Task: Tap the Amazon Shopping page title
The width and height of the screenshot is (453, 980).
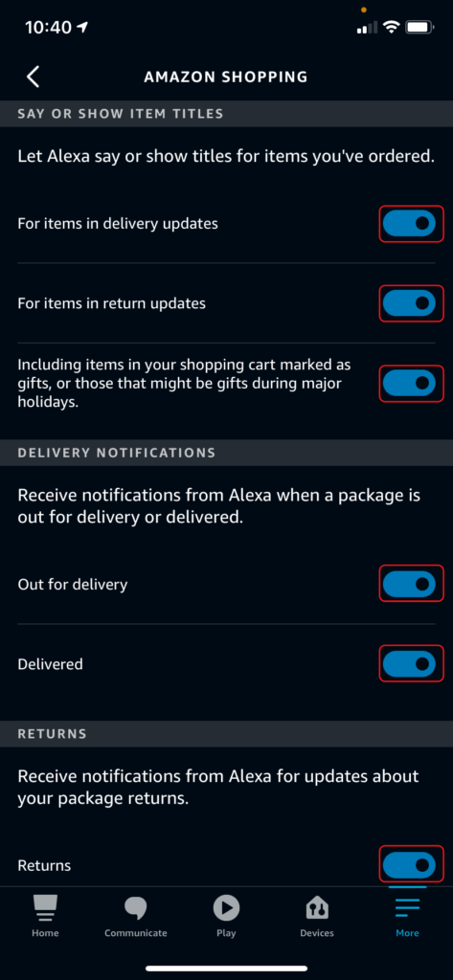Action: (226, 77)
